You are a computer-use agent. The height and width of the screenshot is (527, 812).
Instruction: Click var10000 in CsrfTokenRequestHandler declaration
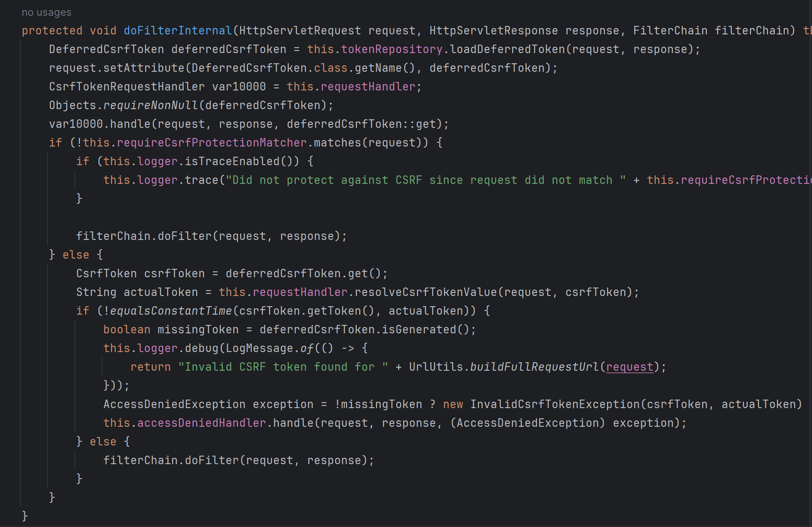(239, 87)
